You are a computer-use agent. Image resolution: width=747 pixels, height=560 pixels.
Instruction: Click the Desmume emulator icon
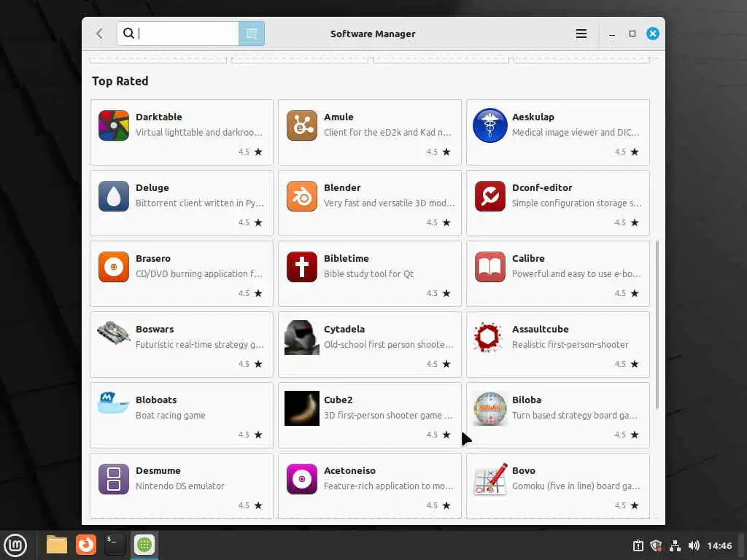[113, 479]
